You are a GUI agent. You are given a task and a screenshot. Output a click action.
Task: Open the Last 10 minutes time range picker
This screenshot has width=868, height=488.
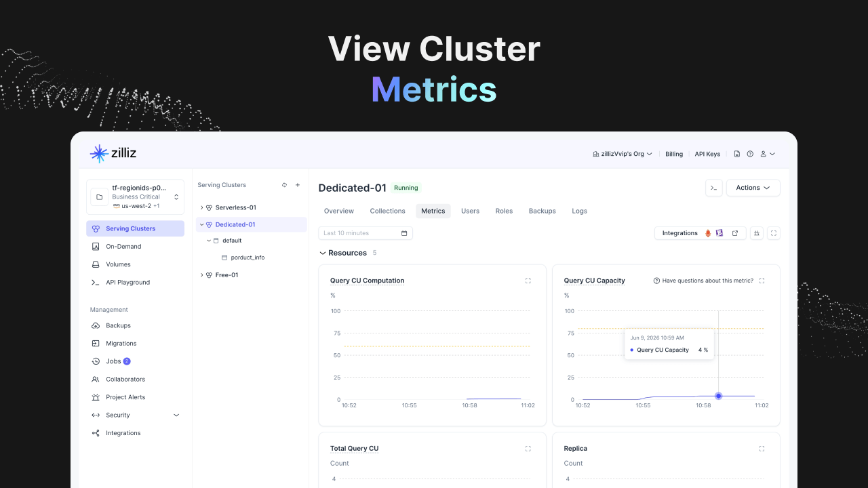click(x=366, y=233)
